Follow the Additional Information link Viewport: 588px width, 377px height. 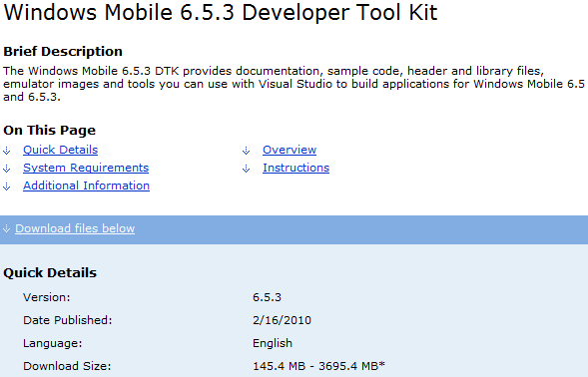pyautogui.click(x=86, y=186)
